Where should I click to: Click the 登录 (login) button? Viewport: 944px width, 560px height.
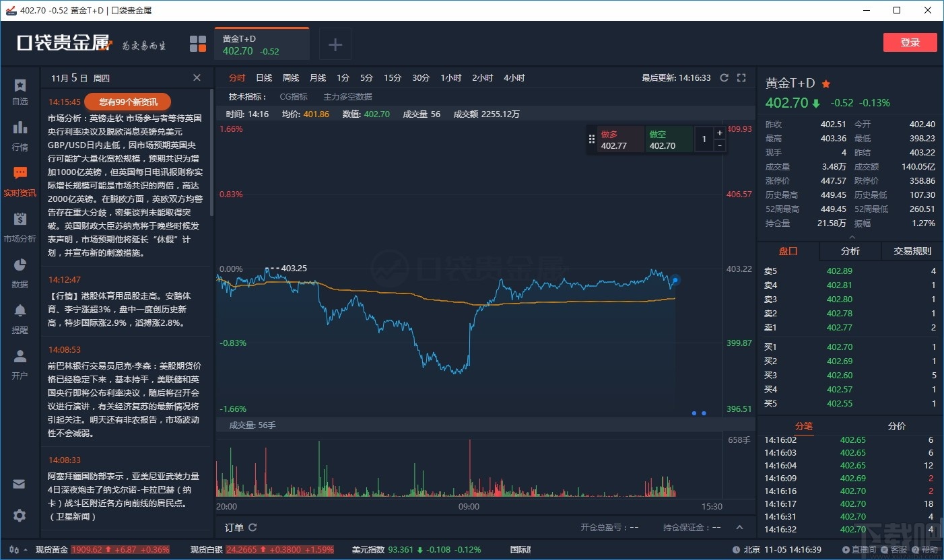(x=910, y=42)
